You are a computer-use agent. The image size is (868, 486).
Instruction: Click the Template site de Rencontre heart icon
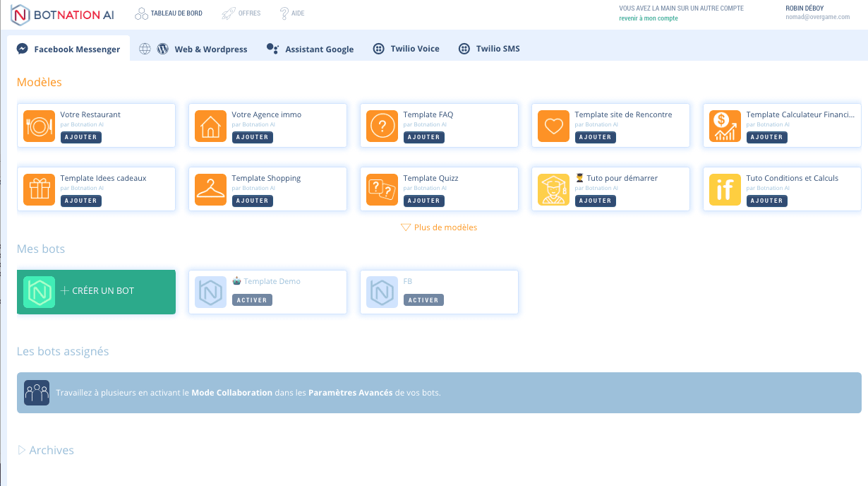[553, 126]
